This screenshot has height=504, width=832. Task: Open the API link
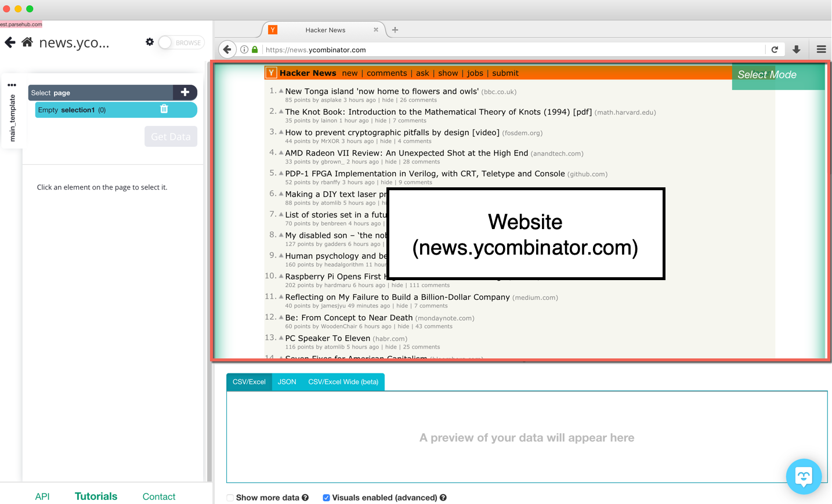[x=42, y=496]
